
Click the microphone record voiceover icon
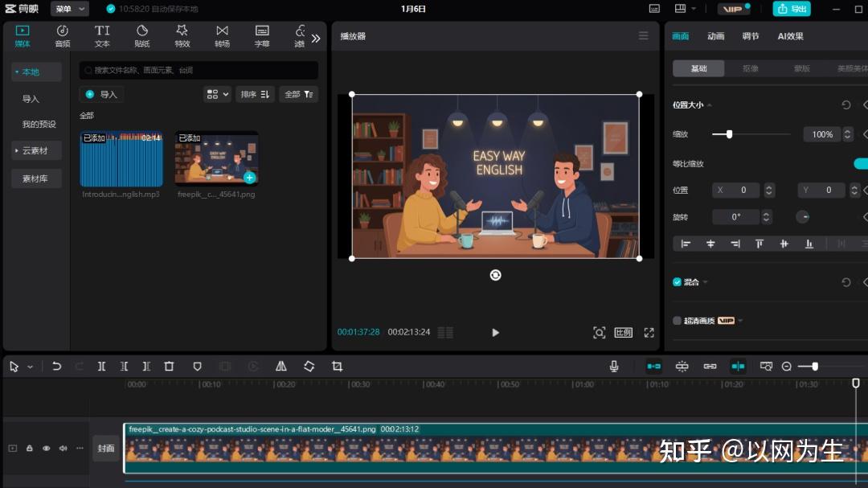click(x=614, y=367)
